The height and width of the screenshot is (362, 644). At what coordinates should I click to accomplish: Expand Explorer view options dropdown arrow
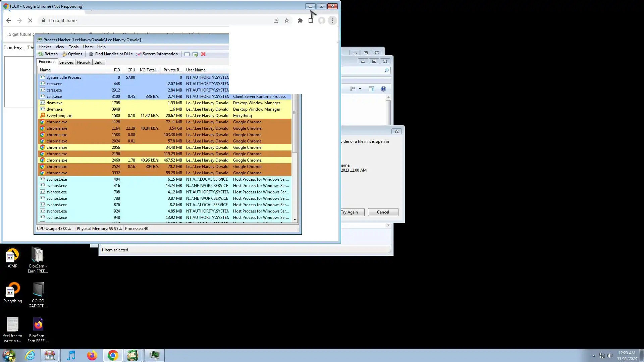(360, 89)
